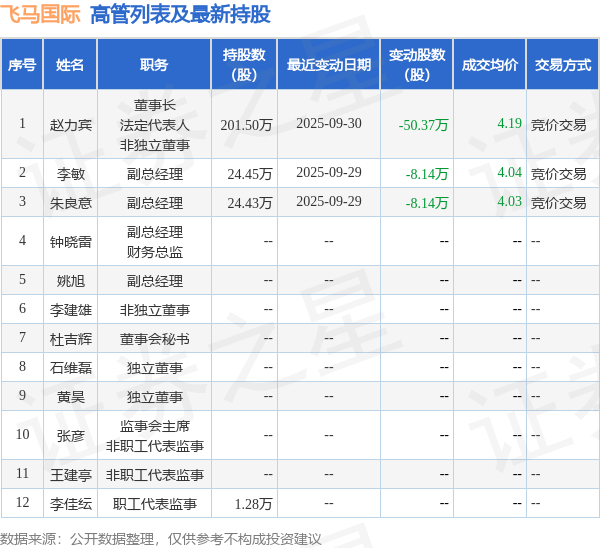Viewport: 600px width, 548px height.
Task: Click date 2025-09-29 in 朱良意's row
Action: pos(329,201)
